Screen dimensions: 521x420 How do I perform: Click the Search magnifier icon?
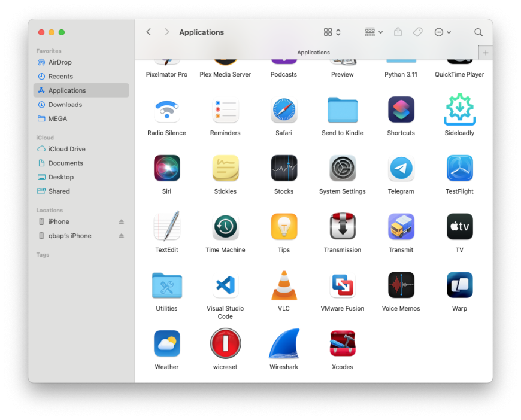[x=478, y=32]
